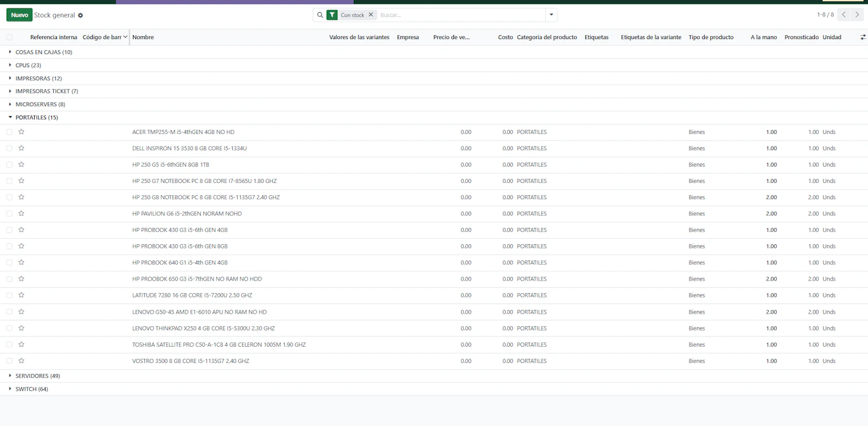The height and width of the screenshot is (426, 868).
Task: Open HP PROBOOK 640 G1 product record
Action: coord(180,263)
